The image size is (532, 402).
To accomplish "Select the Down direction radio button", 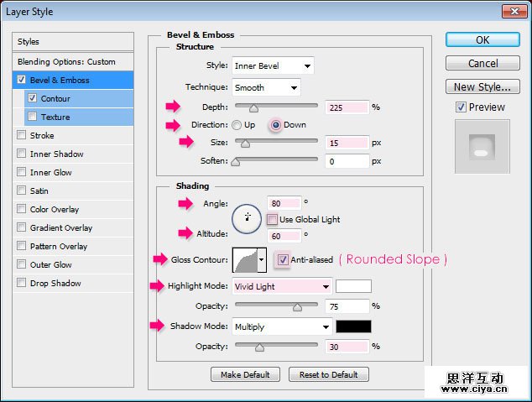I will (274, 125).
